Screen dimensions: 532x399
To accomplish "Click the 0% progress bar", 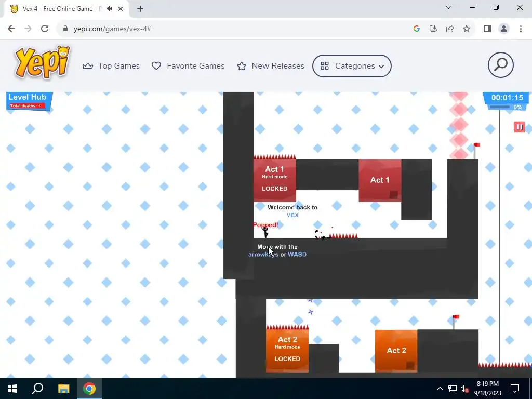I will coord(507,107).
